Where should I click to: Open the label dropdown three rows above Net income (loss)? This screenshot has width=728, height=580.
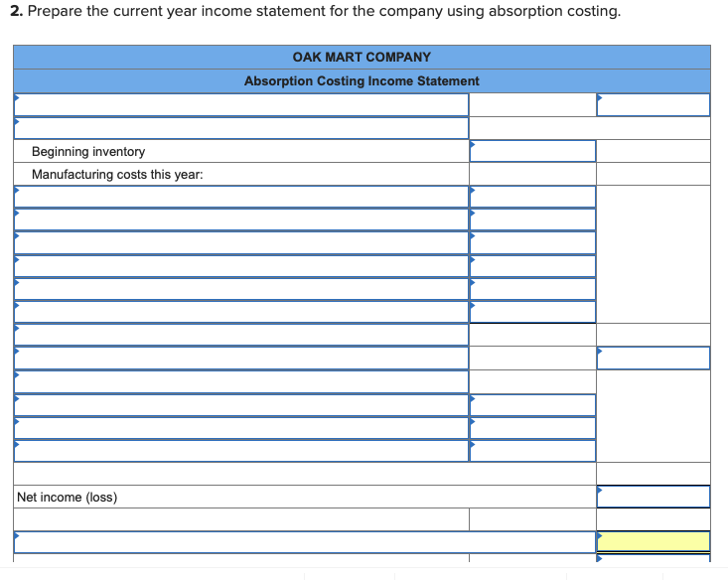241,428
